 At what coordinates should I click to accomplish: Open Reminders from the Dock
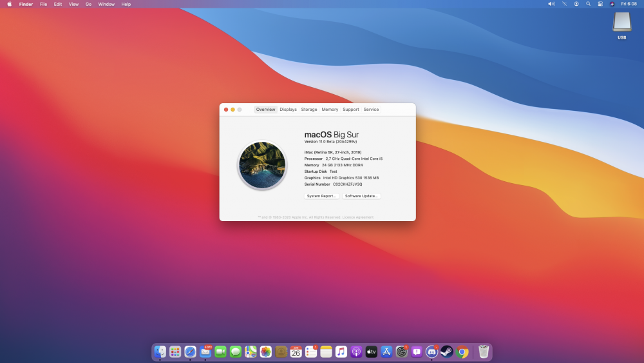(311, 352)
